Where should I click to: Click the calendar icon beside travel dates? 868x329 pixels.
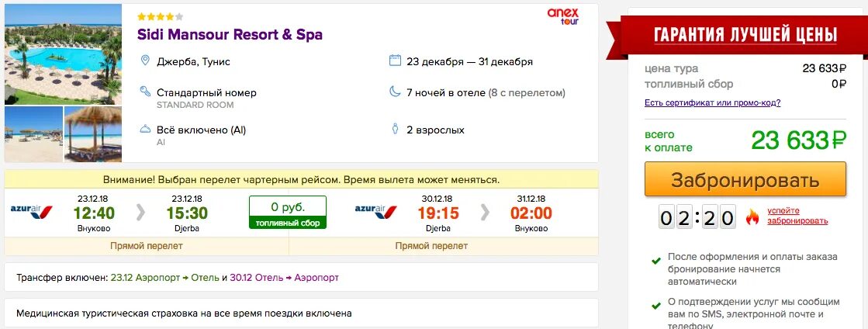tap(395, 61)
